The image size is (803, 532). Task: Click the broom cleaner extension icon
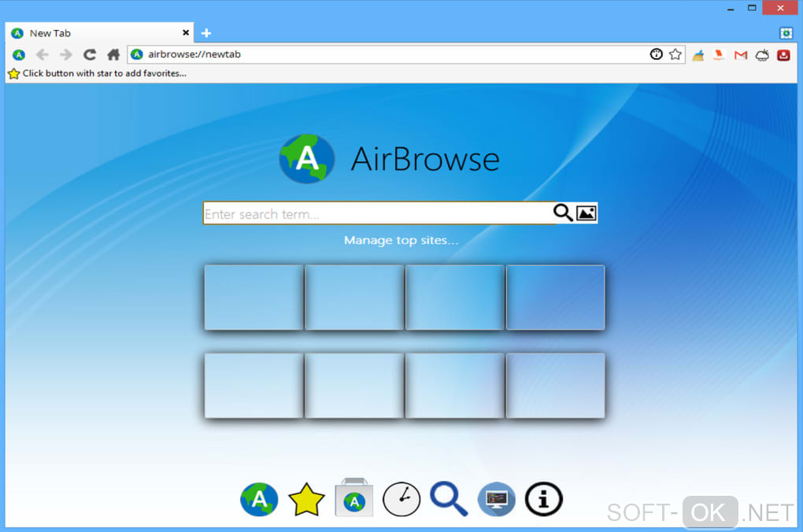(x=698, y=55)
